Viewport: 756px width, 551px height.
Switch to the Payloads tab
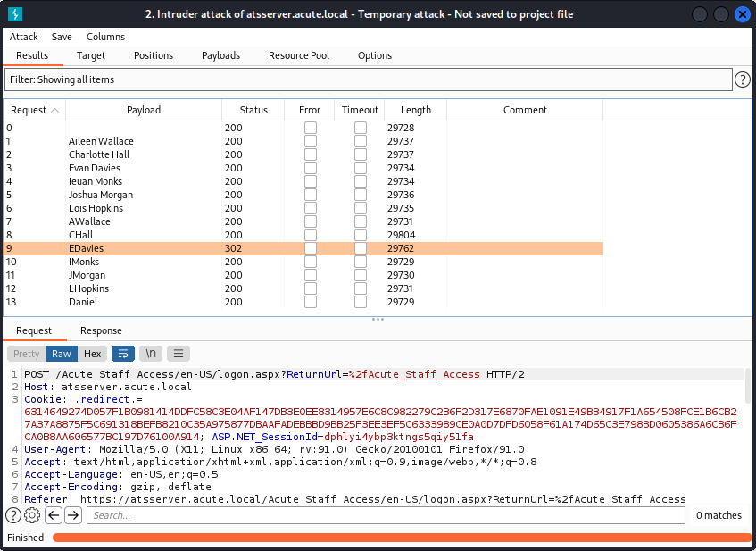220,54
